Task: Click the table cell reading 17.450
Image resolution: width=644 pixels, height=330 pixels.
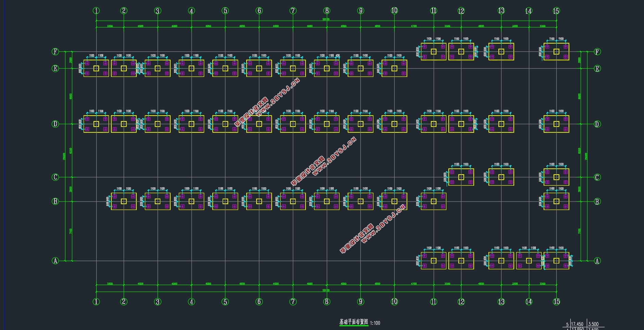Action: tap(577, 324)
